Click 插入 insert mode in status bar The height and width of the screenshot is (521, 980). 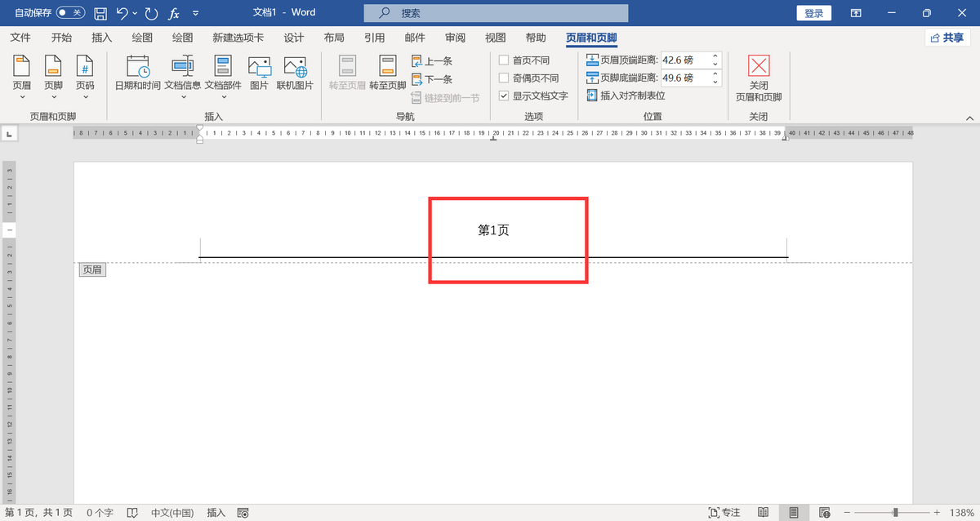pos(216,513)
